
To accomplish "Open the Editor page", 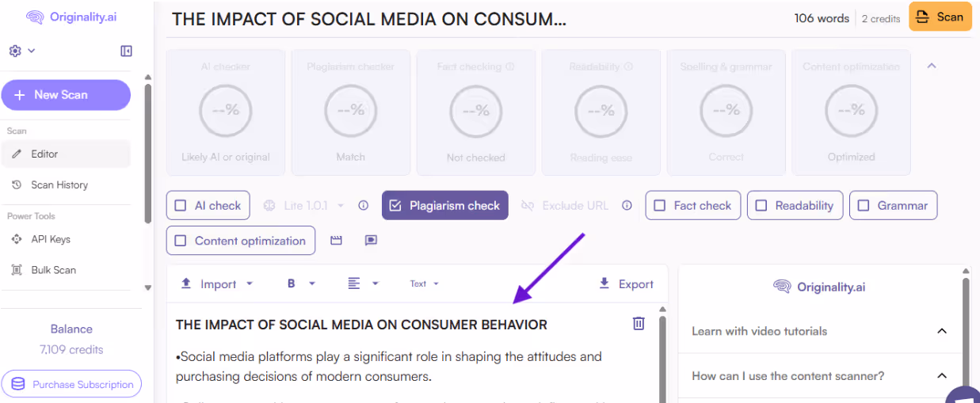I will click(66, 154).
